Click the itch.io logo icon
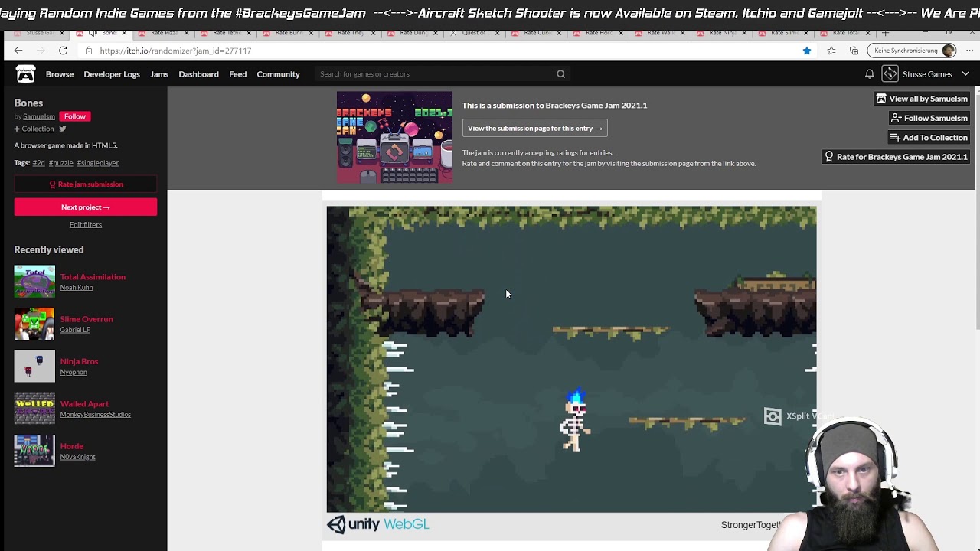980x551 pixels. tap(25, 73)
